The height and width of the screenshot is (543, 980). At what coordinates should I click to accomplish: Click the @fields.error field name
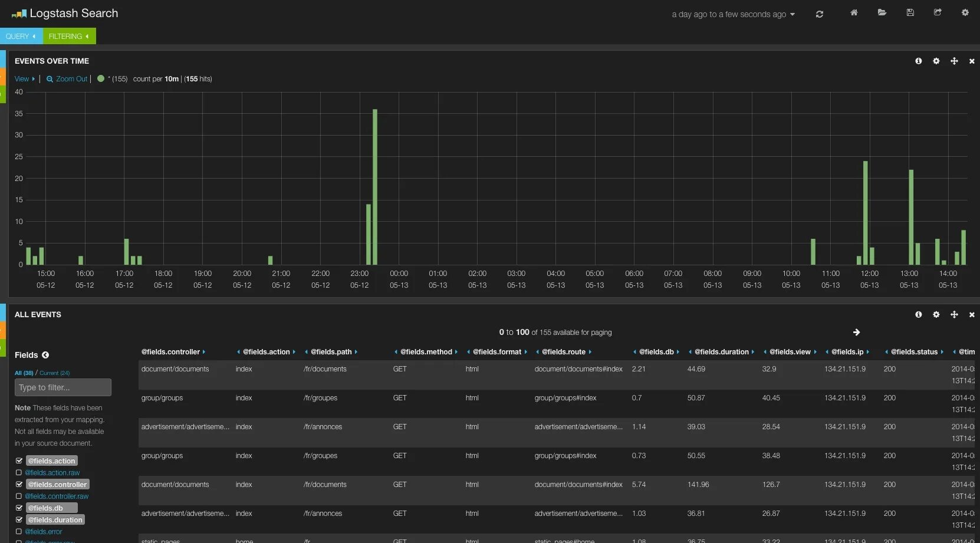pyautogui.click(x=43, y=532)
